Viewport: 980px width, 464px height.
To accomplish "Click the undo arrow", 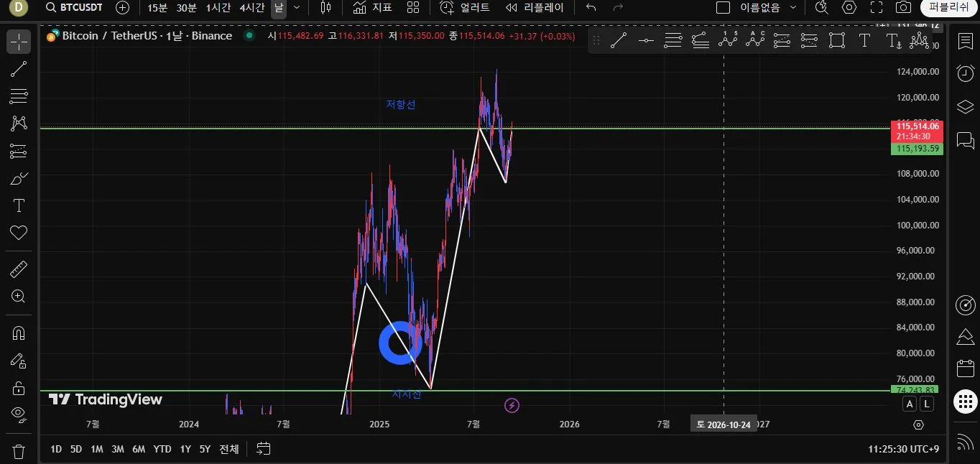I will [591, 7].
